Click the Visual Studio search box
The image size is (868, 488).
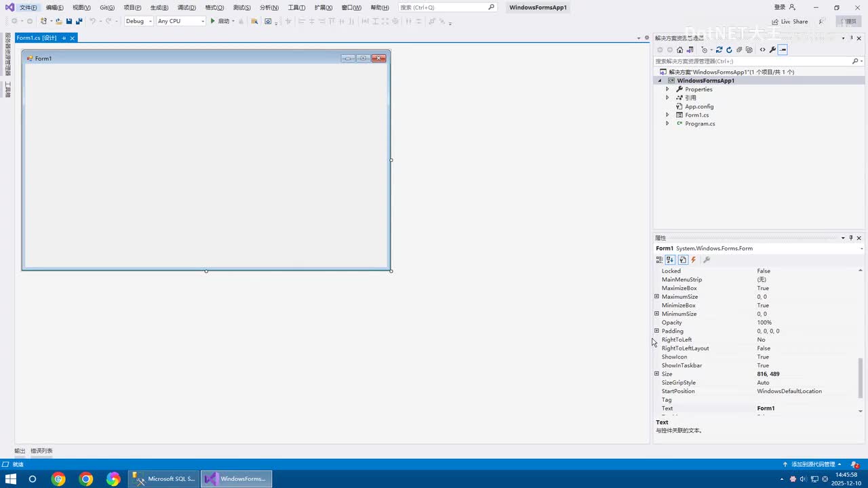coord(448,7)
